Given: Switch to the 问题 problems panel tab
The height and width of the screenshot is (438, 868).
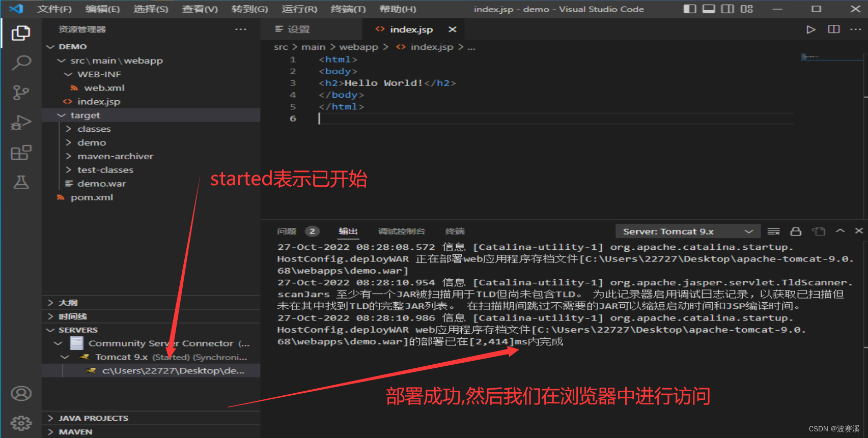Looking at the screenshot, I should coord(298,231).
